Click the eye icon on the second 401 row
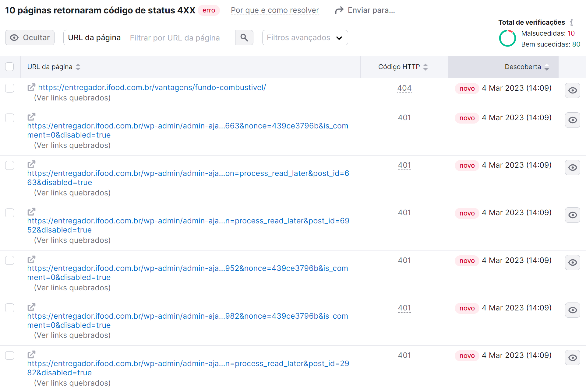This screenshot has height=392, width=586. [572, 167]
